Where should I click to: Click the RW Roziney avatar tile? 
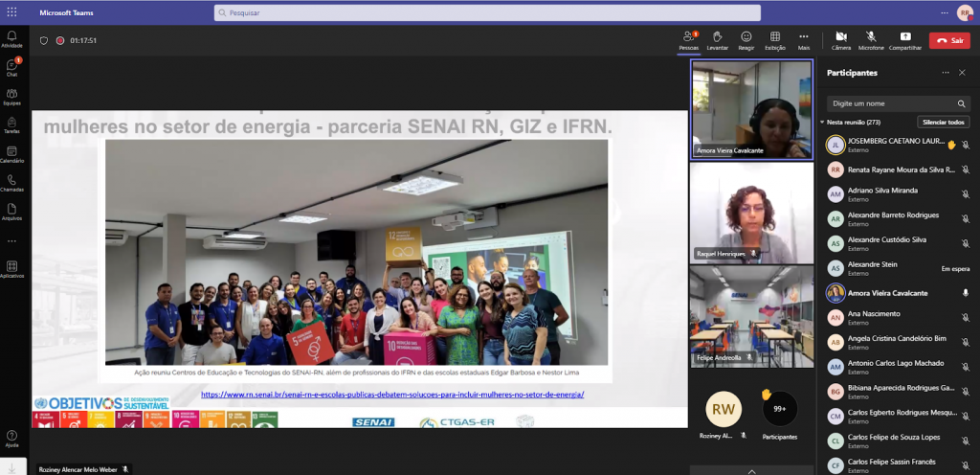pyautogui.click(x=724, y=409)
